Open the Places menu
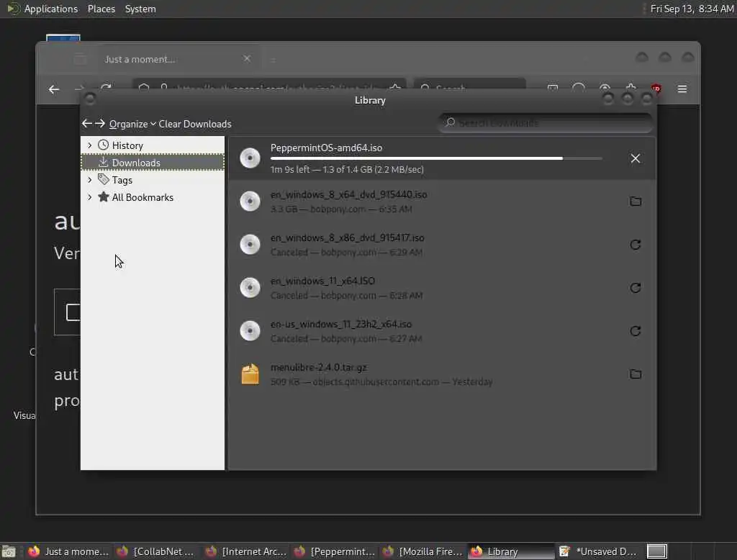 (101, 9)
